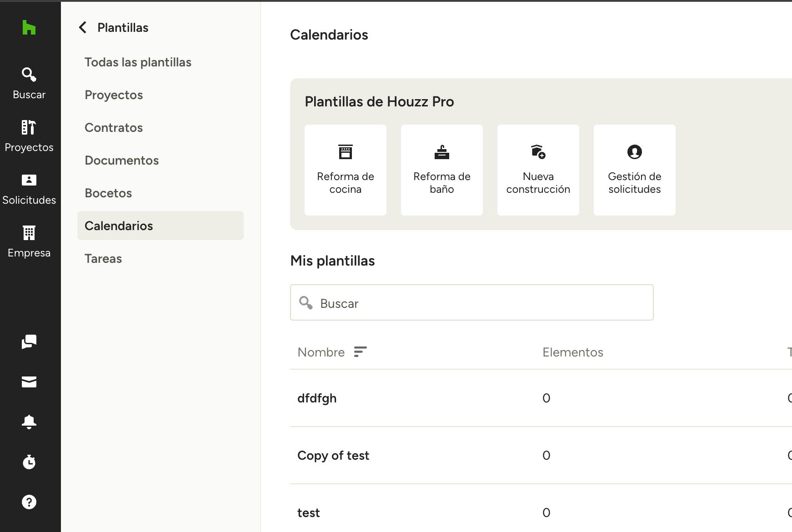Open the Tareas templates section
The width and height of the screenshot is (792, 532).
(x=103, y=259)
